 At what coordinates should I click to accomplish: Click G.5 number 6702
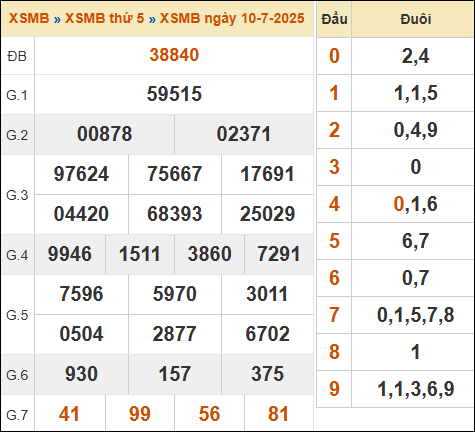coord(267,334)
